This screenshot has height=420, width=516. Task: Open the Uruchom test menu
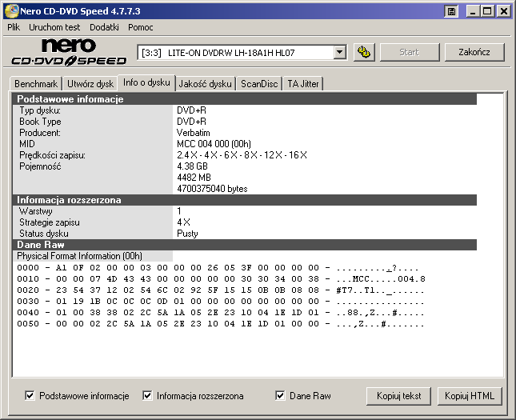pos(54,27)
